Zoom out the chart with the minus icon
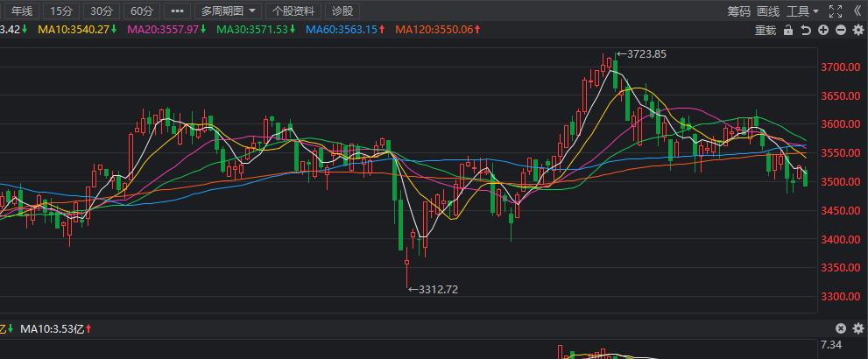868x359 pixels. point(841,30)
